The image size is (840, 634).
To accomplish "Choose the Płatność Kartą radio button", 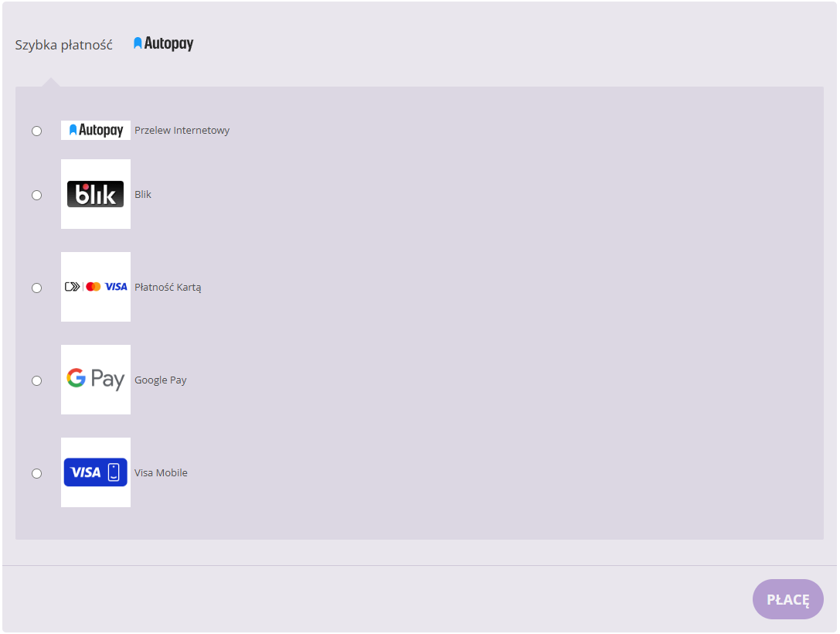I will point(36,288).
